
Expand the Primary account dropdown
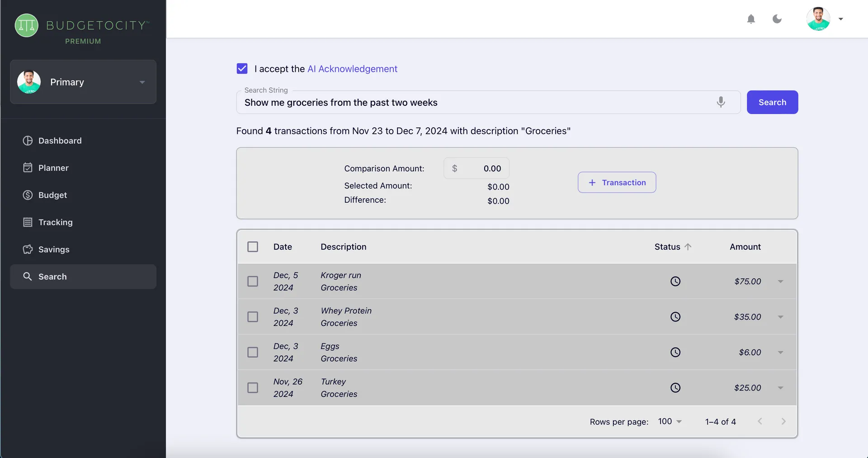point(142,82)
